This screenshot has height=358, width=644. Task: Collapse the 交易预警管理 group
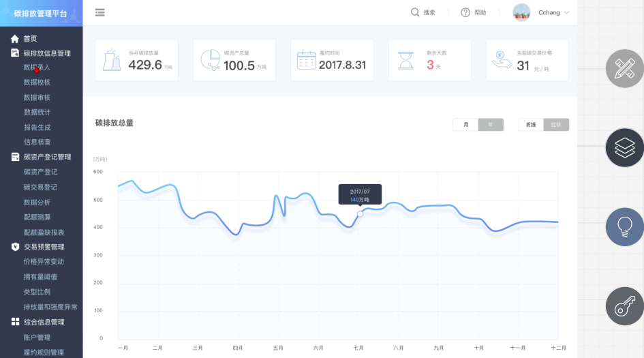(x=44, y=247)
